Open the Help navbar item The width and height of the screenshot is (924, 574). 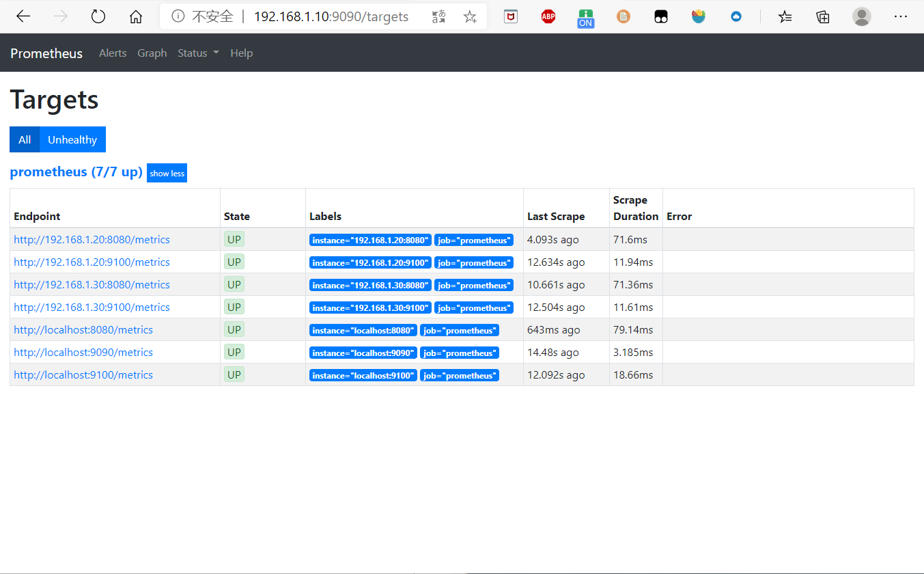click(241, 53)
